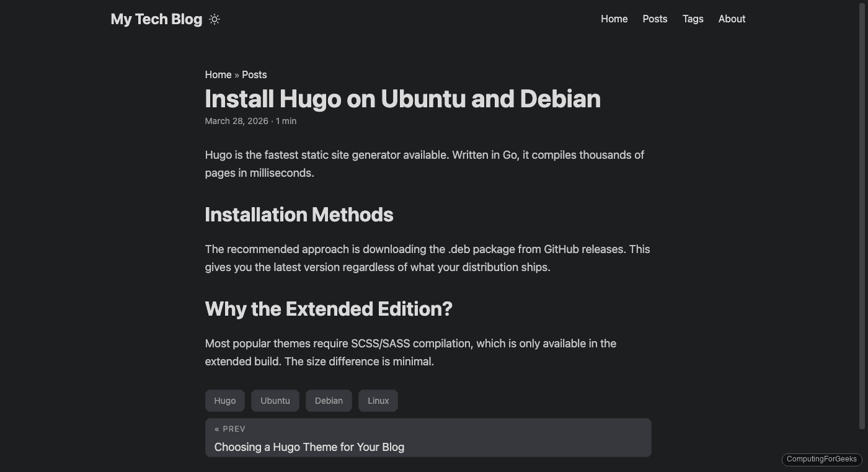The width and height of the screenshot is (868, 472).
Task: Open the Home page from the navigation bar
Action: (x=614, y=19)
